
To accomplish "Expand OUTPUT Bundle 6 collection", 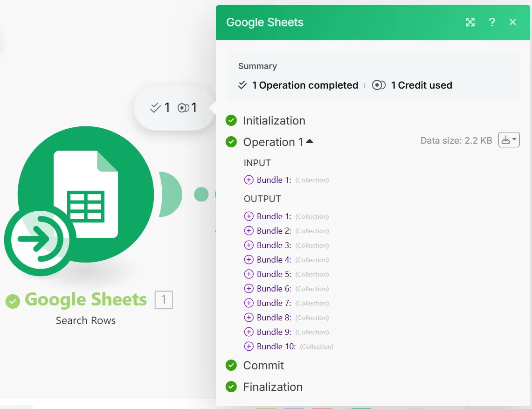I will click(x=249, y=289).
